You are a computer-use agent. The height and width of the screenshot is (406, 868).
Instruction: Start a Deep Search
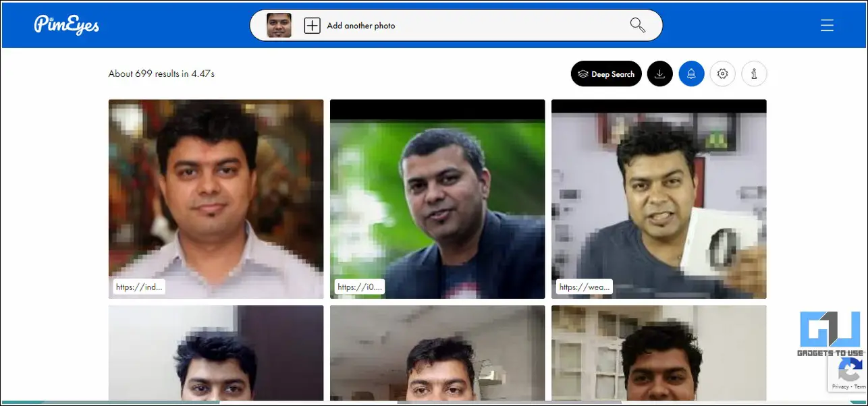coord(606,74)
